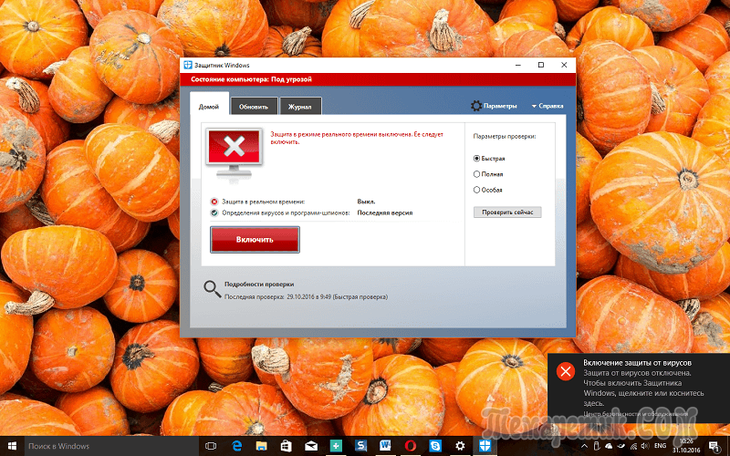Open File Explorer from taskbar
This screenshot has height=456, width=730.
click(x=261, y=446)
